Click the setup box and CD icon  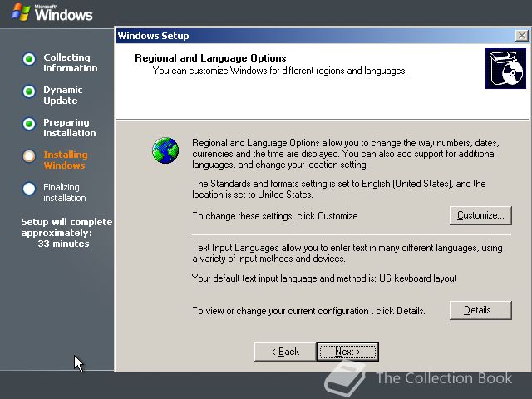tap(505, 68)
